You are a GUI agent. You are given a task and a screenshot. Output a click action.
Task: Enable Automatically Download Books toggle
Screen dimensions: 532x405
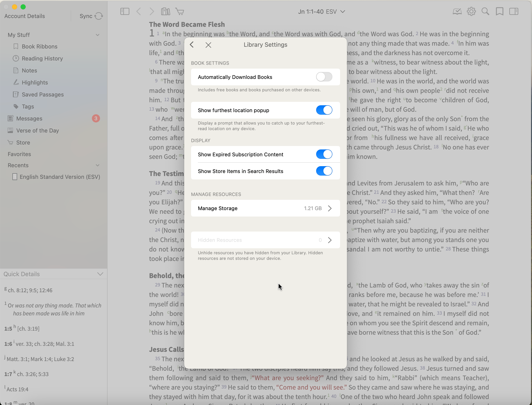[x=324, y=77]
